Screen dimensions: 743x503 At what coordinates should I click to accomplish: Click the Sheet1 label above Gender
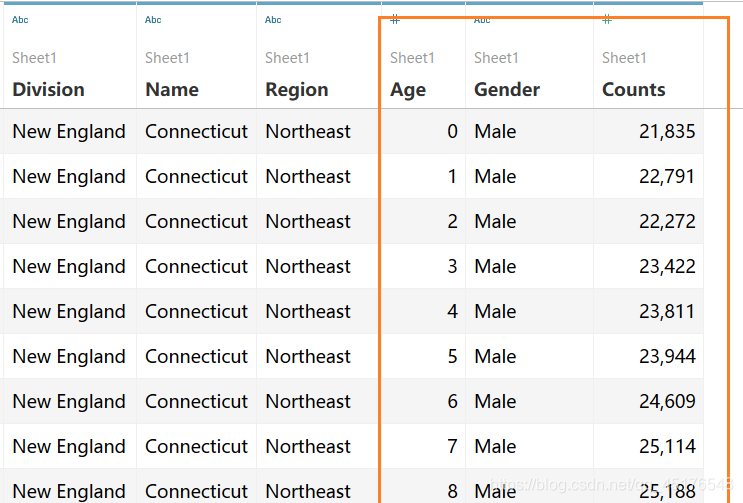pos(496,58)
